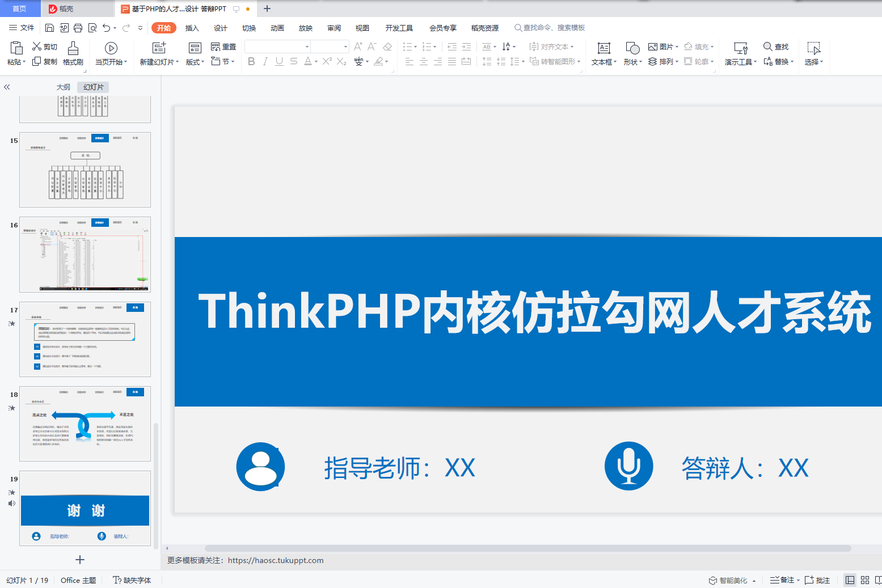The image size is (882, 588).
Task: Open the numbered list dropdown arrow
Action: click(x=435, y=46)
